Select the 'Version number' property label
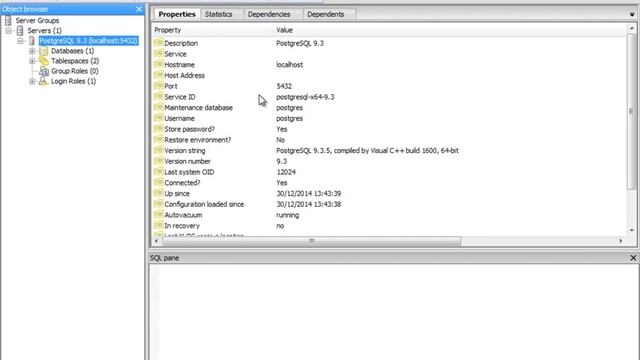The width and height of the screenshot is (640, 360). [x=187, y=161]
